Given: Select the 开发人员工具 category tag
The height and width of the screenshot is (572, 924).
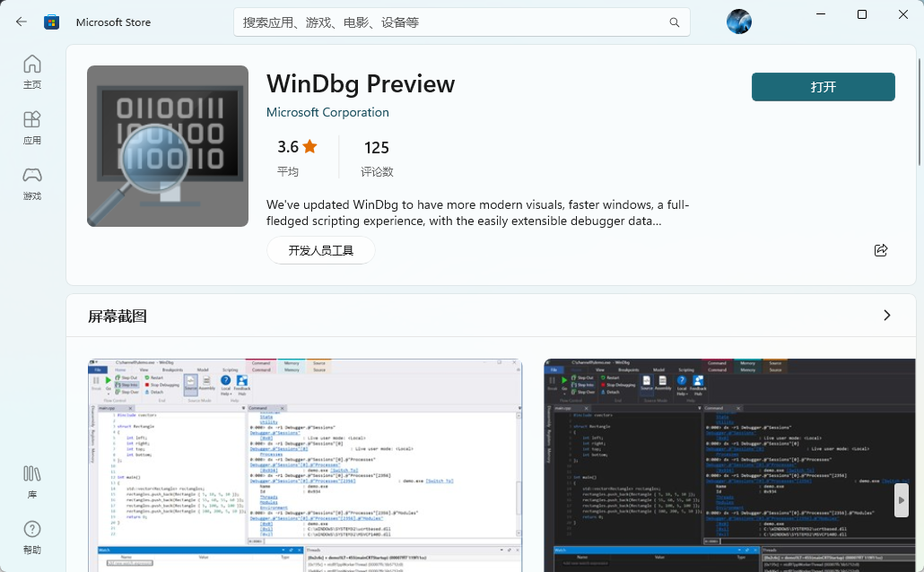Looking at the screenshot, I should click(x=320, y=251).
